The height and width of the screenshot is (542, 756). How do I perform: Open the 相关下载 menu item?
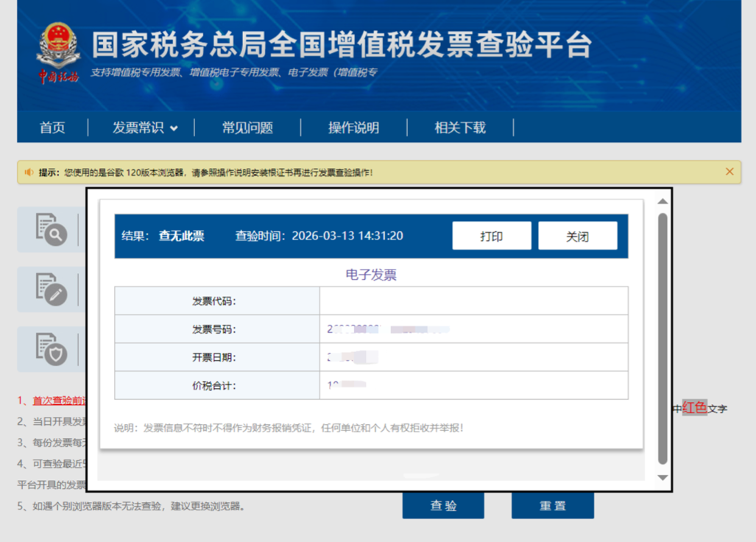coord(460,128)
